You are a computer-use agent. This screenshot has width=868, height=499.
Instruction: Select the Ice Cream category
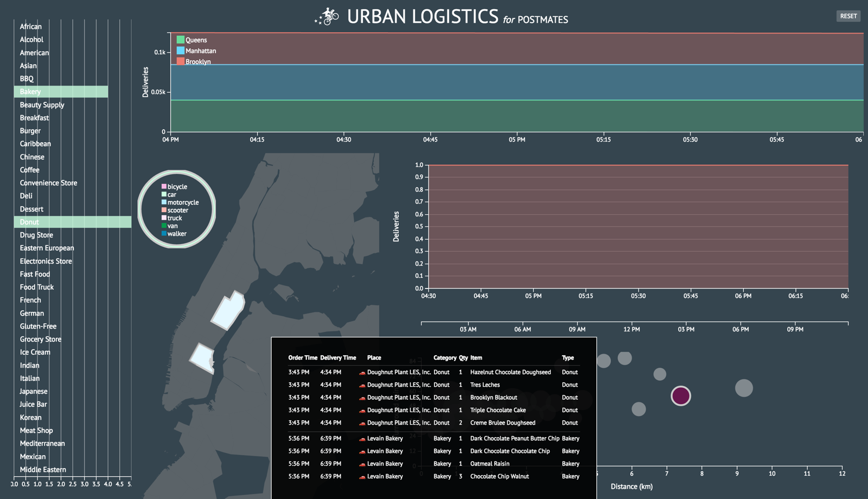[35, 352]
